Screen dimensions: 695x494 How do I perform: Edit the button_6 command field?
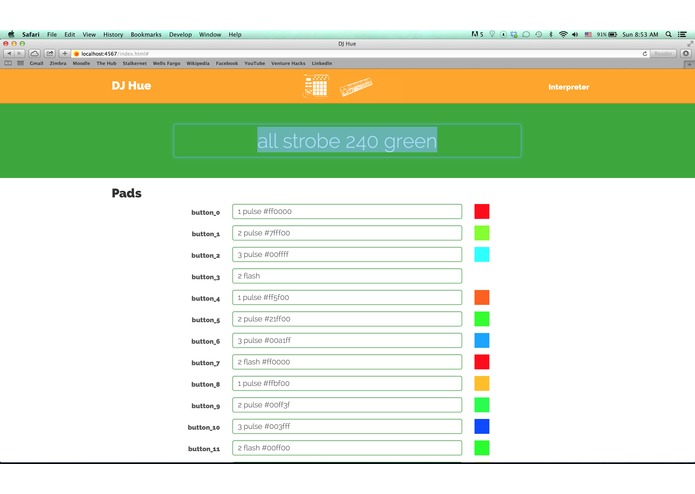click(347, 340)
